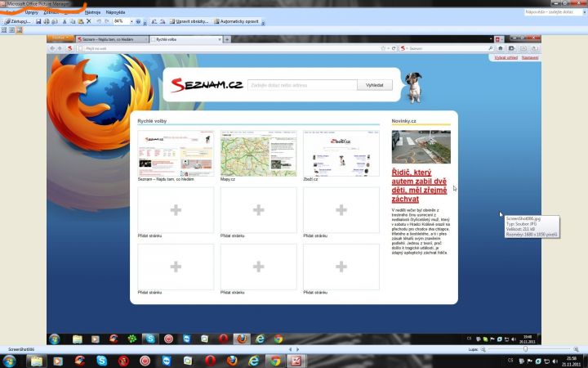The height and width of the screenshot is (368, 588).
Task: Click the Automaticky opravit button
Action: [x=236, y=21]
